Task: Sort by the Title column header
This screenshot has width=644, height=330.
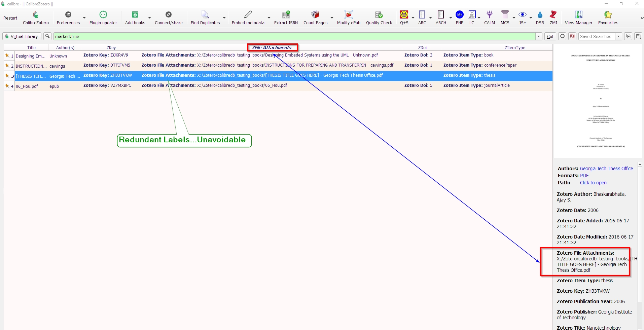Action: (31, 47)
